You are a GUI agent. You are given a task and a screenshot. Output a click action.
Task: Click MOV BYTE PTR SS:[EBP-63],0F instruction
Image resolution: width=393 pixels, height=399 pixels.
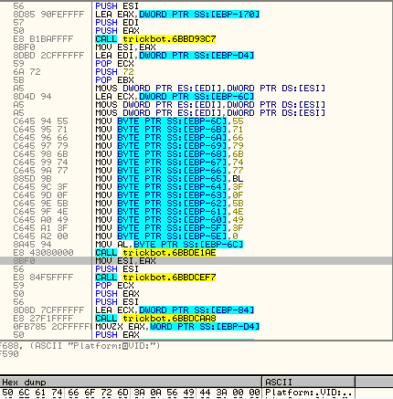click(169, 195)
